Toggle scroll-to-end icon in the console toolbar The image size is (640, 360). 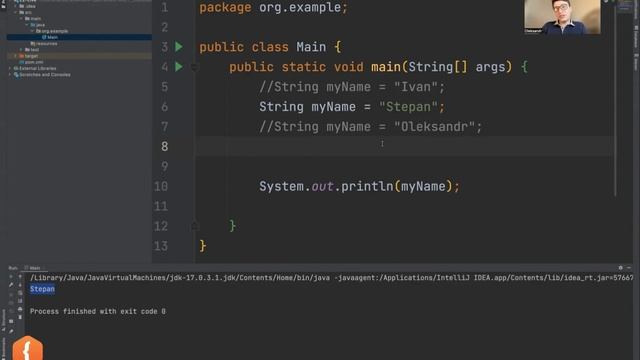coord(20,301)
